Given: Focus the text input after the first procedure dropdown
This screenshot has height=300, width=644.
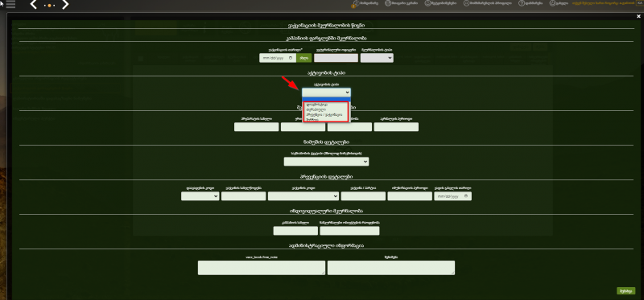Looking at the screenshot, I should point(243,196).
